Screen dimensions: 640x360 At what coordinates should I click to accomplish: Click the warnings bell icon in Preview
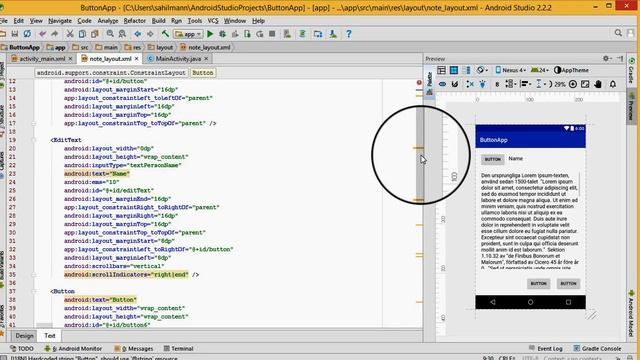coord(613,84)
